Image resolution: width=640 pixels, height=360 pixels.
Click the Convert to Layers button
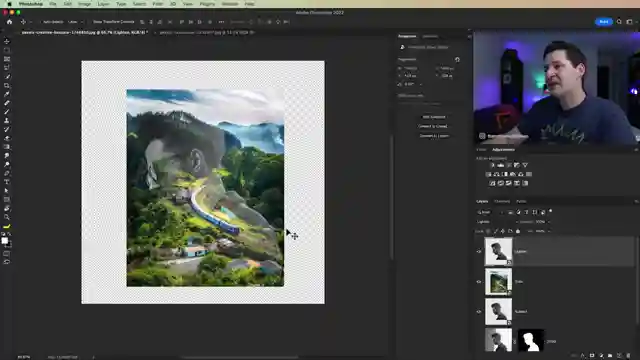(434, 136)
